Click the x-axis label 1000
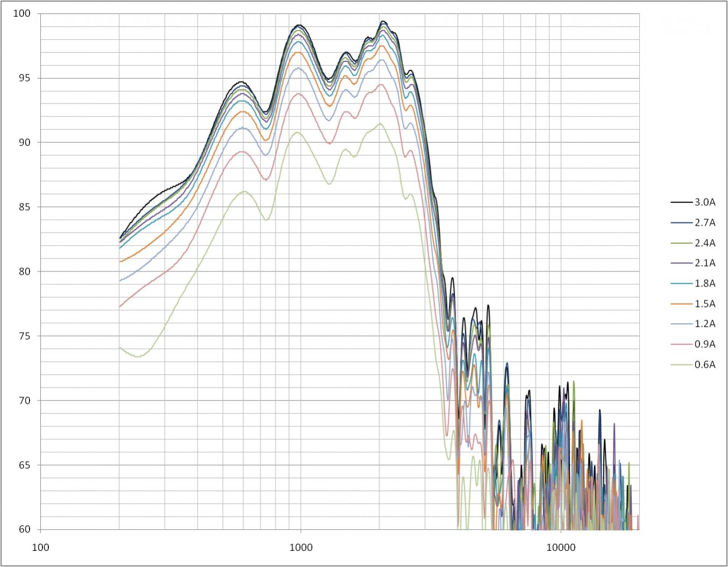Image resolution: width=728 pixels, height=567 pixels. (300, 548)
